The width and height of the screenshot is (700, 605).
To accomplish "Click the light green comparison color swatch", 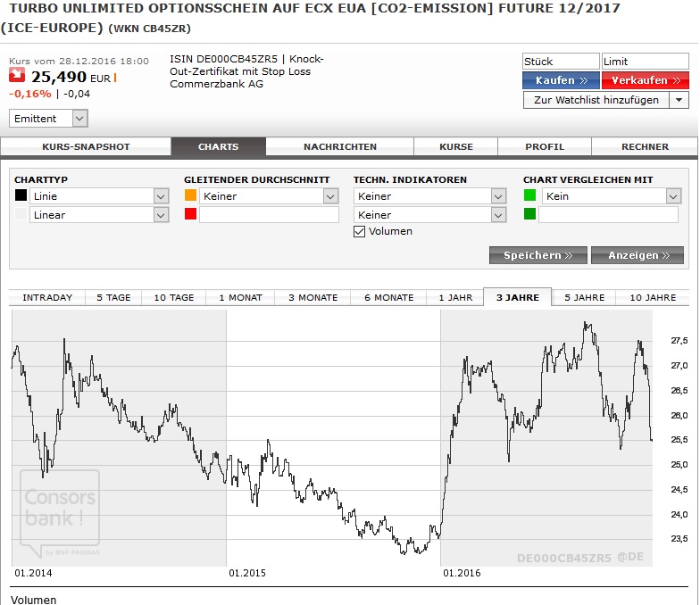I will 530,195.
